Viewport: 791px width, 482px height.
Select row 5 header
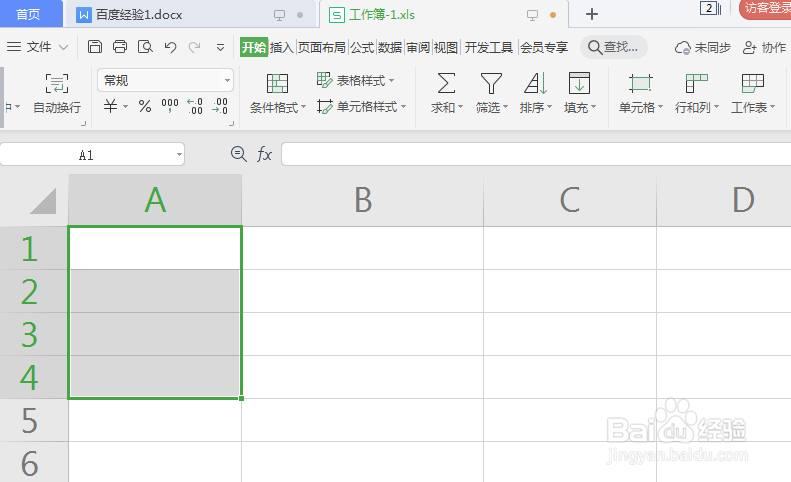coord(34,420)
